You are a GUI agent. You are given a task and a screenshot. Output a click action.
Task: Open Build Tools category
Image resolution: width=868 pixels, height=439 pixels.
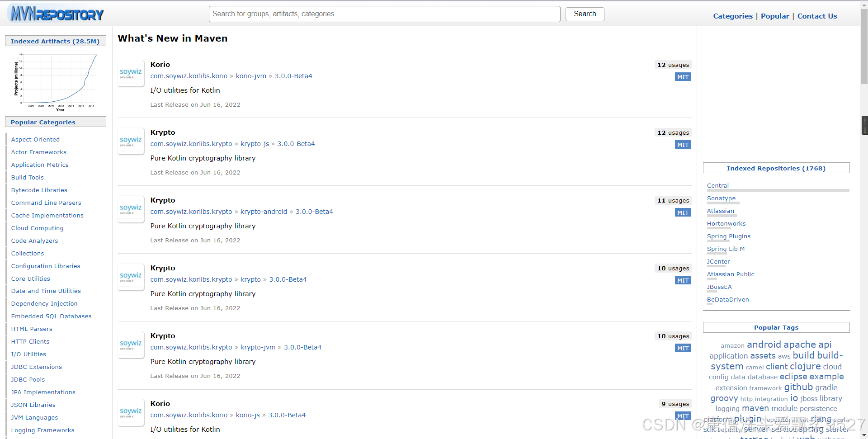pyautogui.click(x=27, y=178)
